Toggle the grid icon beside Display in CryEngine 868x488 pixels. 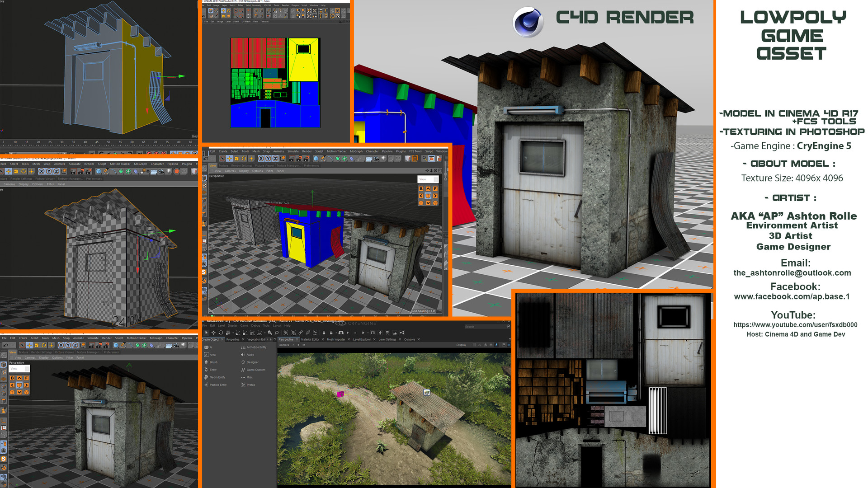pos(474,345)
